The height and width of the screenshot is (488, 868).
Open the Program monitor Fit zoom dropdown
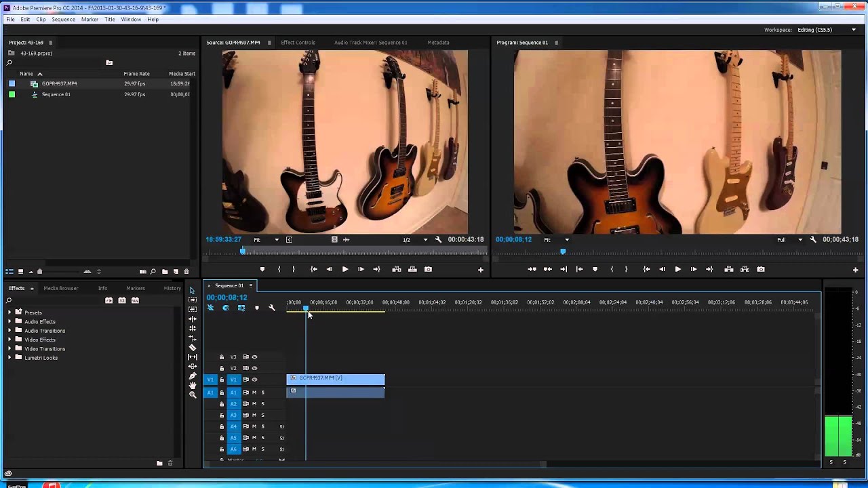point(557,239)
